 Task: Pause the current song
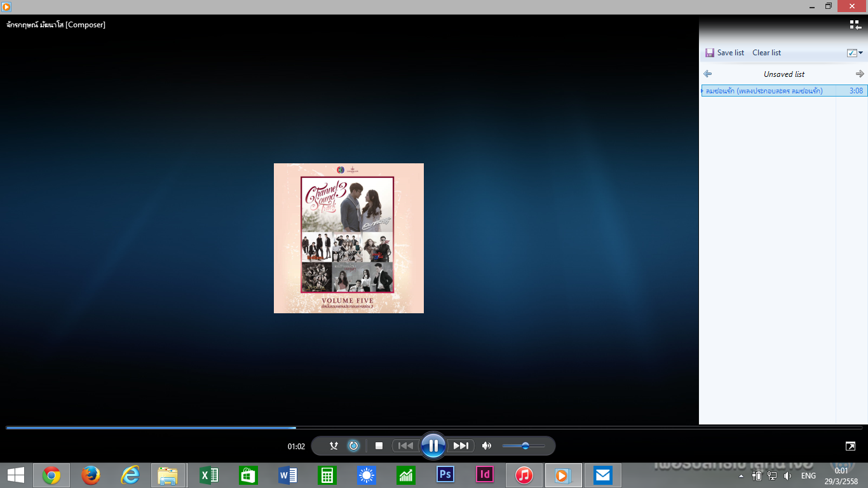pyautogui.click(x=433, y=445)
